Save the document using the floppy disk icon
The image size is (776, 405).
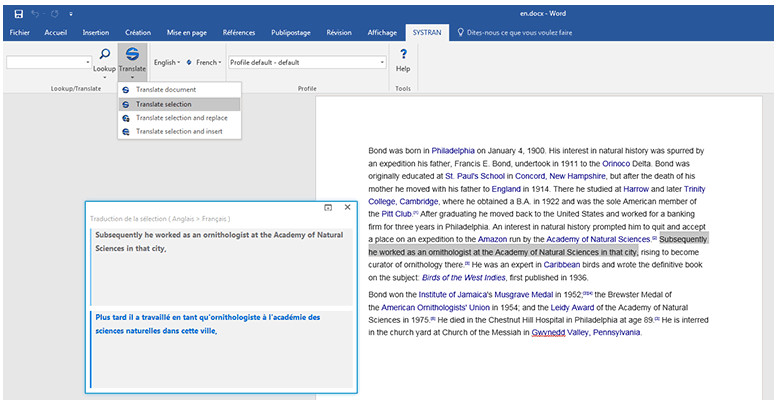[x=19, y=12]
